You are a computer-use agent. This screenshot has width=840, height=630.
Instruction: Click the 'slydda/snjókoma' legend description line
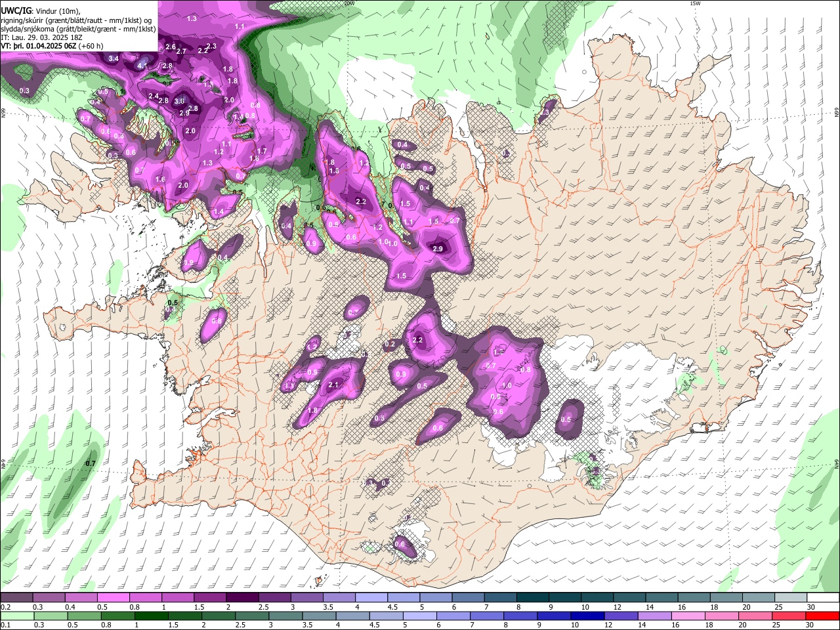pyautogui.click(x=78, y=29)
